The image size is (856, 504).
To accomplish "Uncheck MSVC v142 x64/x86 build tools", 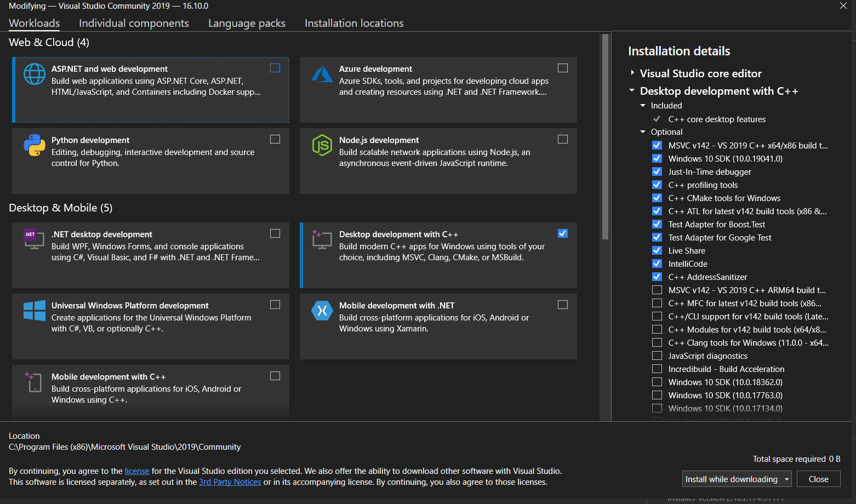I will [657, 145].
